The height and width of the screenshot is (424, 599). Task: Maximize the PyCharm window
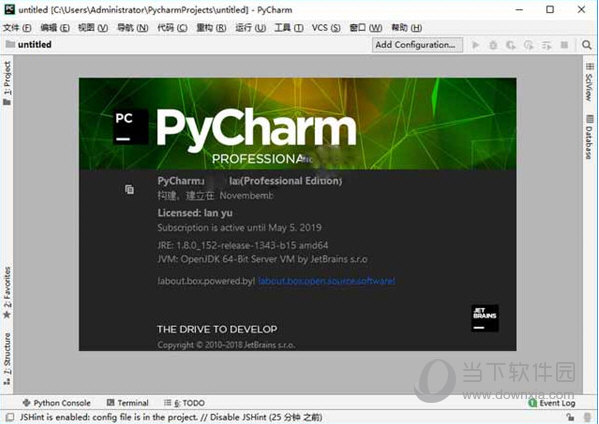pos(550,10)
